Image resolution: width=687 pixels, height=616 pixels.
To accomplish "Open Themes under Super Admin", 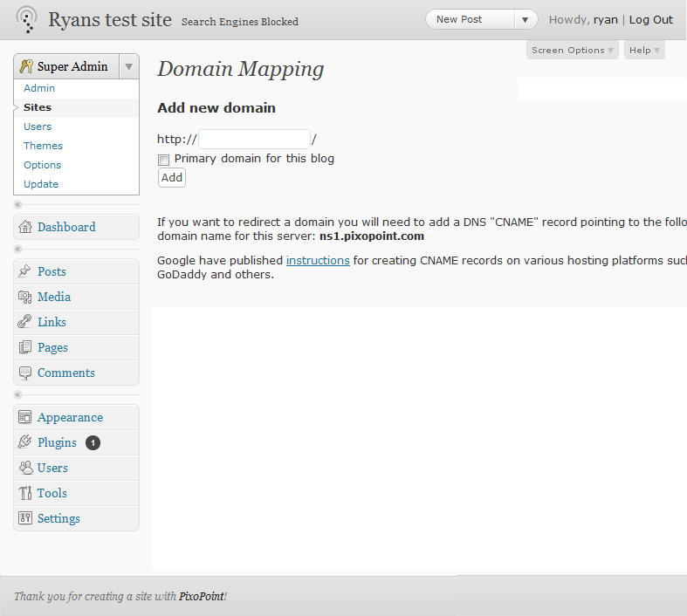I will pyautogui.click(x=44, y=146).
